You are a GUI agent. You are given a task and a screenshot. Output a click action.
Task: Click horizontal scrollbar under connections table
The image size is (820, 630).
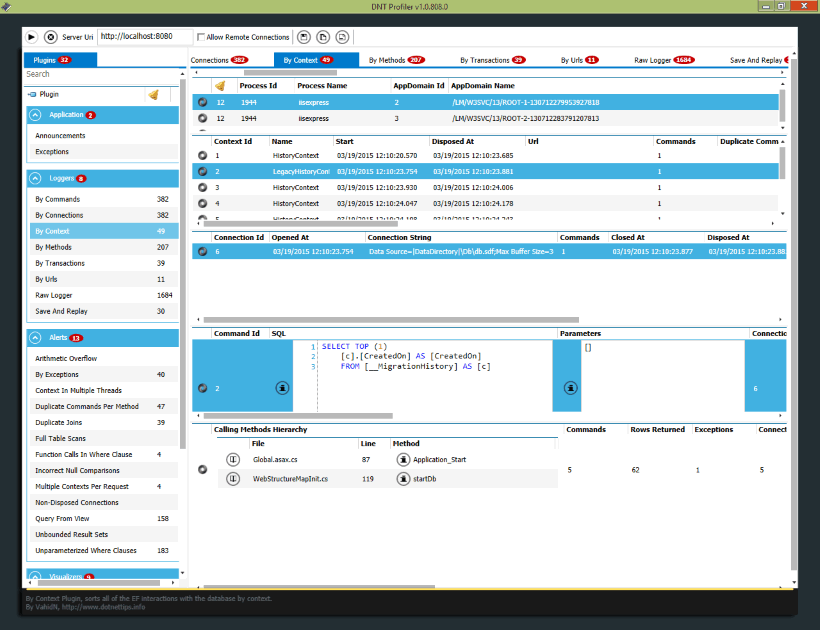[391, 319]
